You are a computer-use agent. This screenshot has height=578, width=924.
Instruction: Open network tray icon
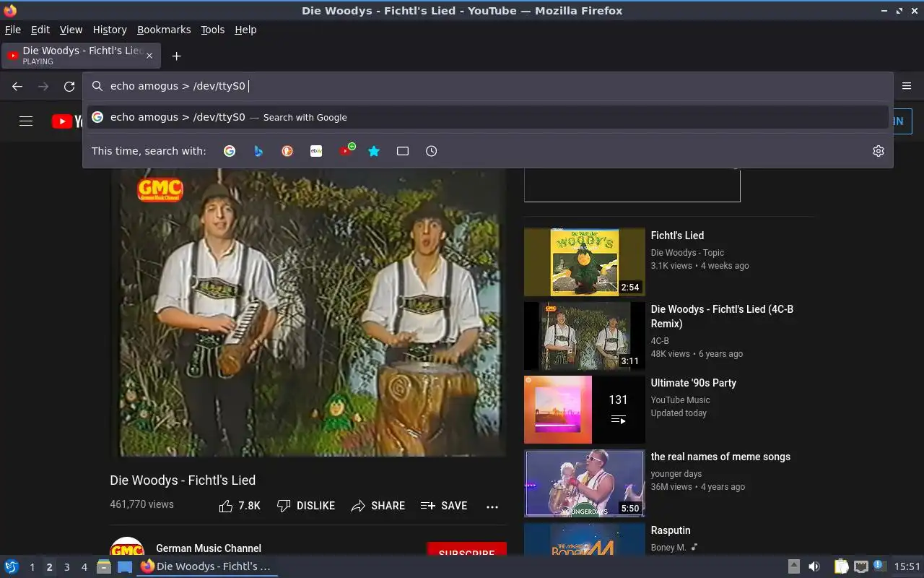coord(860,566)
